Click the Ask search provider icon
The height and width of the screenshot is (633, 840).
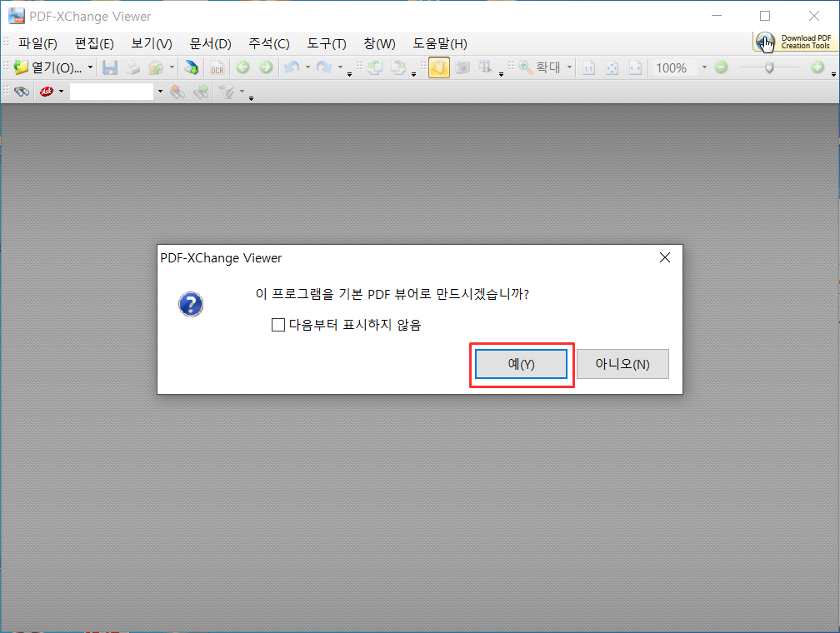pos(47,92)
